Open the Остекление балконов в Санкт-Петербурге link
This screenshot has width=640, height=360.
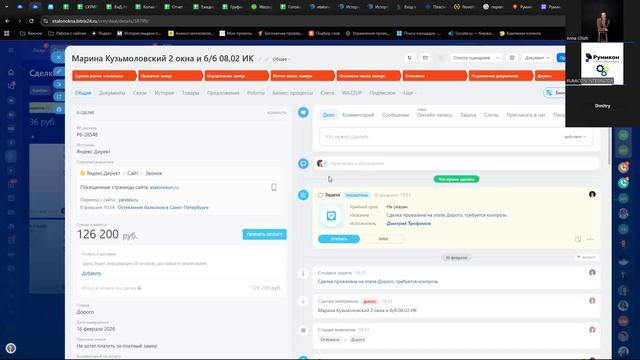(x=163, y=207)
